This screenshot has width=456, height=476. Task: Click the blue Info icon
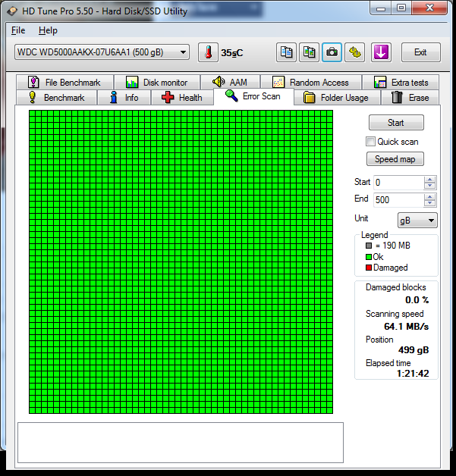[114, 98]
